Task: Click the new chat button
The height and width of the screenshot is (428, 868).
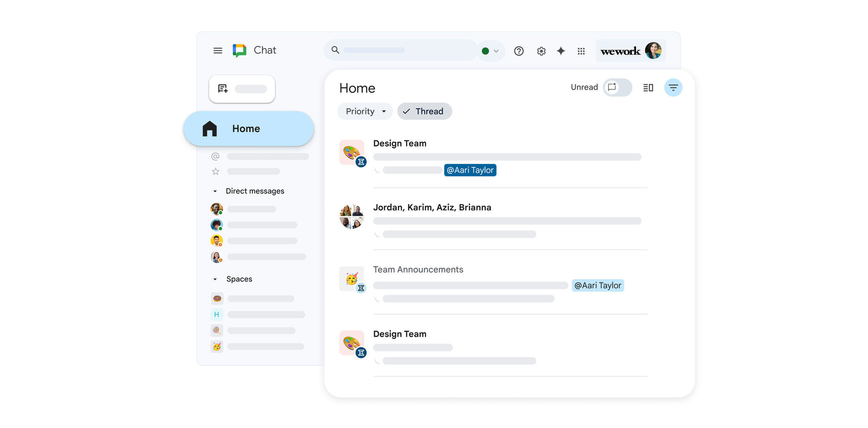Action: (242, 89)
